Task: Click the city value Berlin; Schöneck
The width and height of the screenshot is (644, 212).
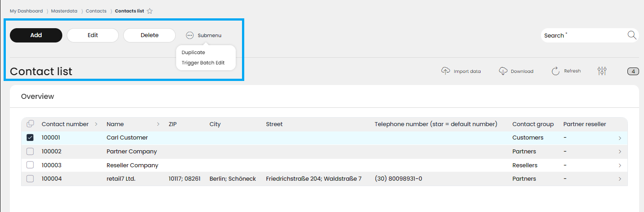Action: 233,179
